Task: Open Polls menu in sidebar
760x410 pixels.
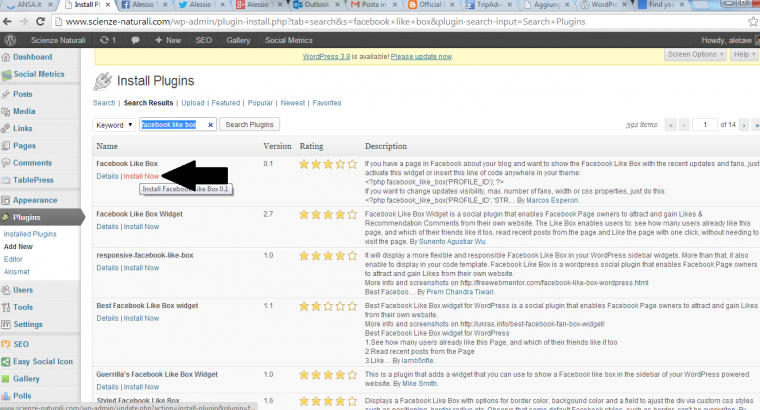Action: (x=22, y=396)
